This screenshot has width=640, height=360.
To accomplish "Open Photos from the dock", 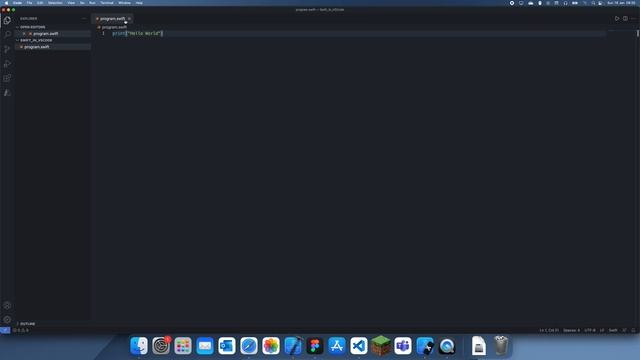I will tap(271, 346).
